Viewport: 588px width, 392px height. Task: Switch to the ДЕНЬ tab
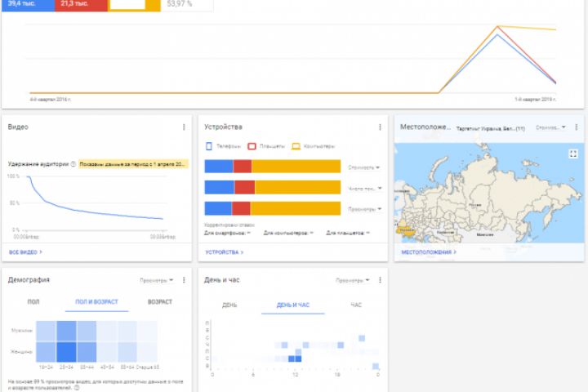[229, 305]
